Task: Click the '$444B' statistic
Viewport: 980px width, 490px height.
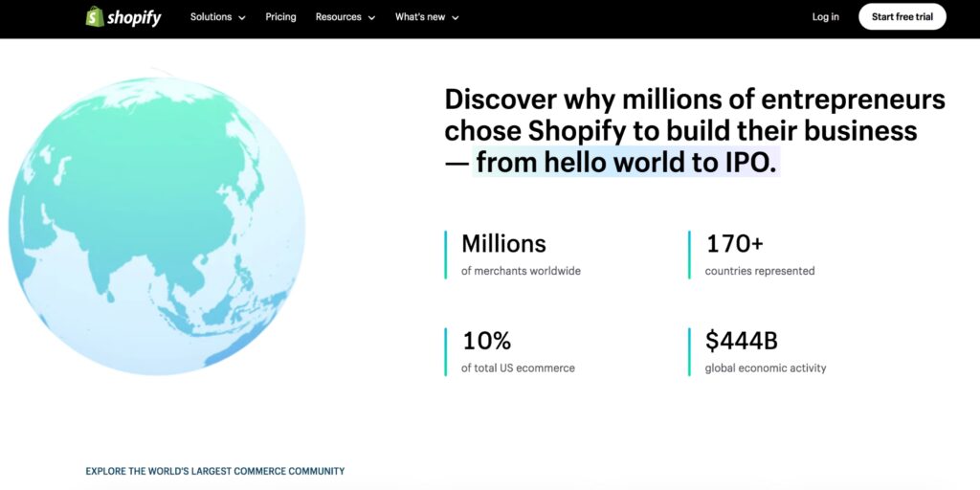Action: click(742, 341)
